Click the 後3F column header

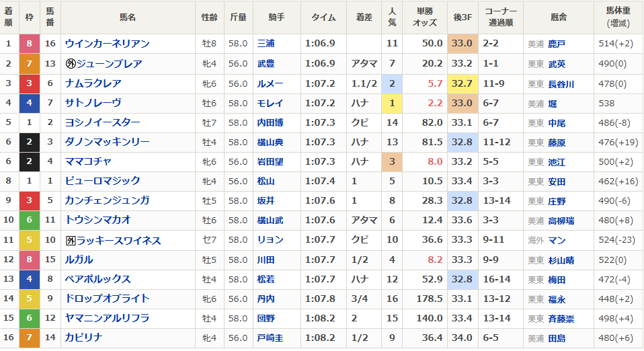[462, 17]
